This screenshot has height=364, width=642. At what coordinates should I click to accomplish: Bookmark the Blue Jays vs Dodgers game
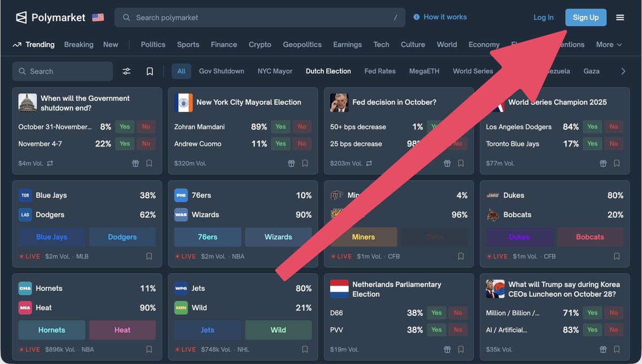click(x=149, y=257)
